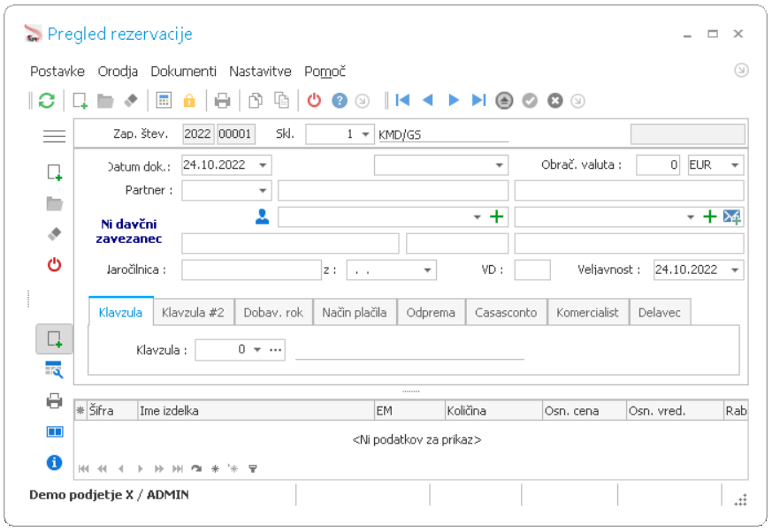Click the Obrač. valuta number field

click(658, 165)
